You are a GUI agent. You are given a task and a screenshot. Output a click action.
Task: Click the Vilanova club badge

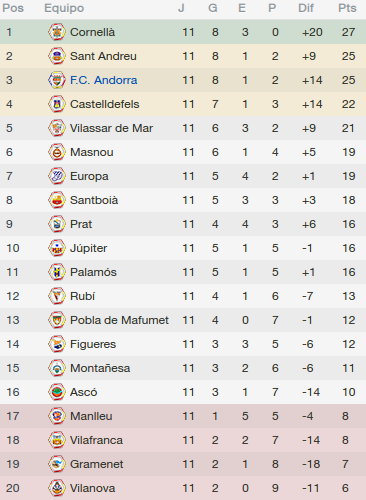pos(57,488)
